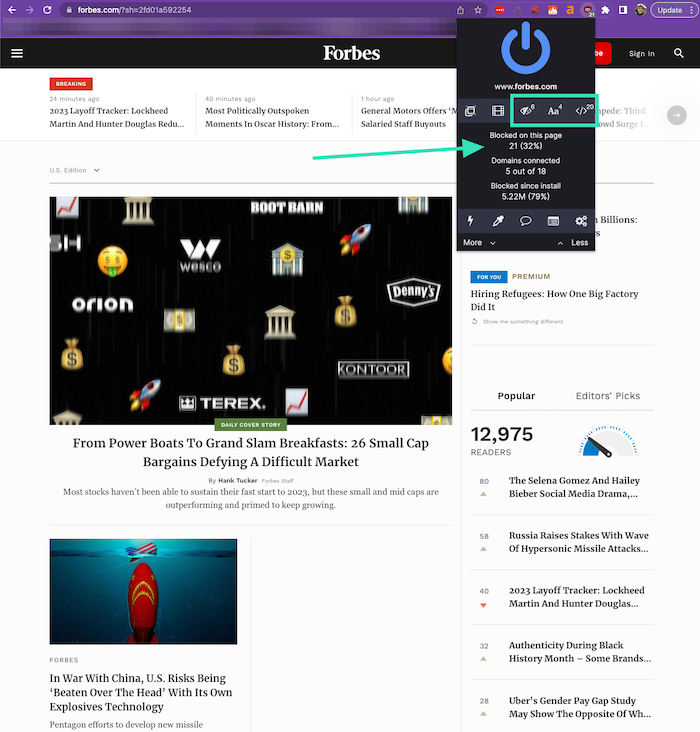Open the red missile shark illustration thumbnail
Screen dimensions: 700x732
point(143,591)
